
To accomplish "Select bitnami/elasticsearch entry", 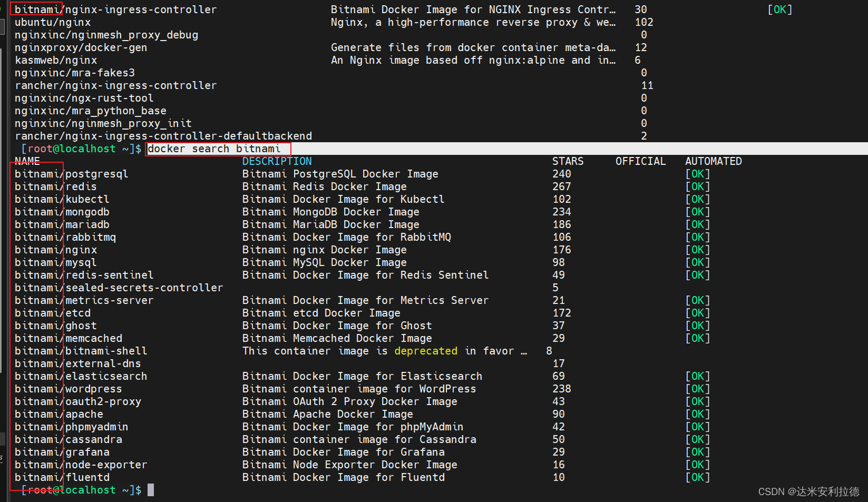I will 81,376.
